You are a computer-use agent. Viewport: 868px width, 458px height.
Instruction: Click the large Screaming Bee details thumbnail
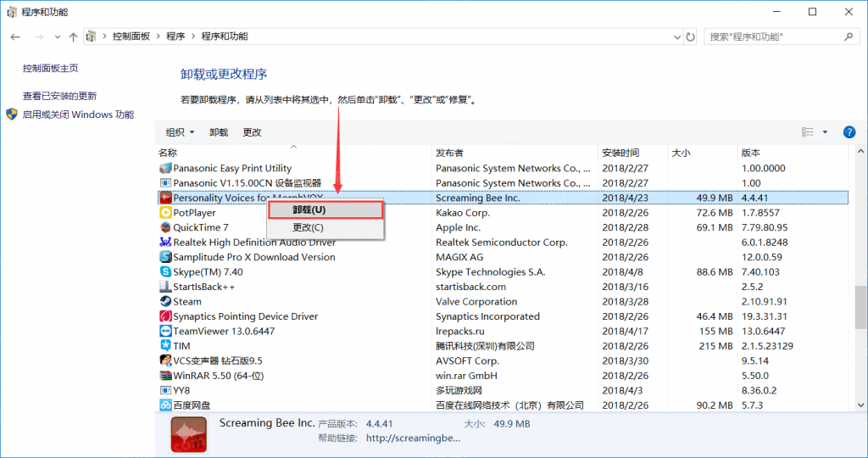click(x=189, y=435)
